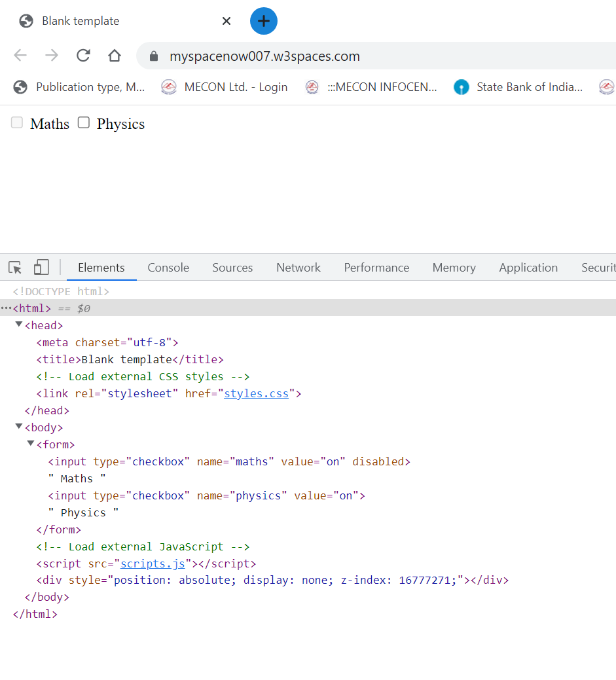This screenshot has width=616, height=680.
Task: Switch to the Console tab
Action: (x=168, y=268)
